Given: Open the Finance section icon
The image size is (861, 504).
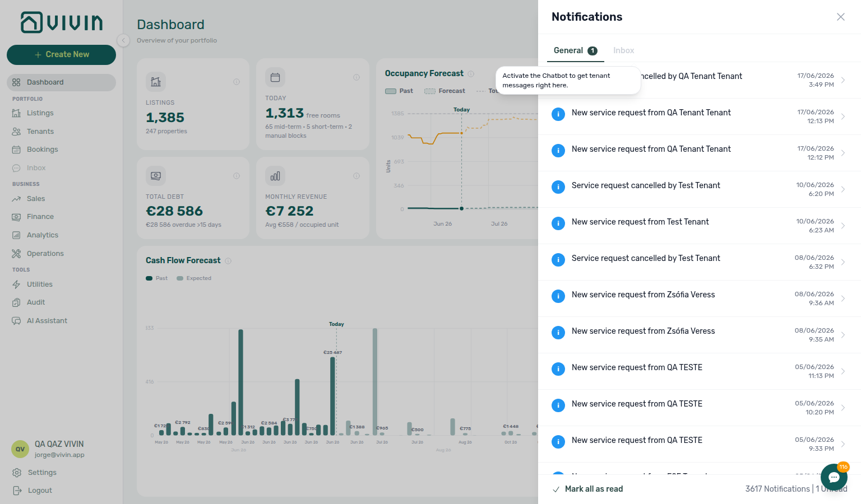Looking at the screenshot, I should [x=16, y=217].
